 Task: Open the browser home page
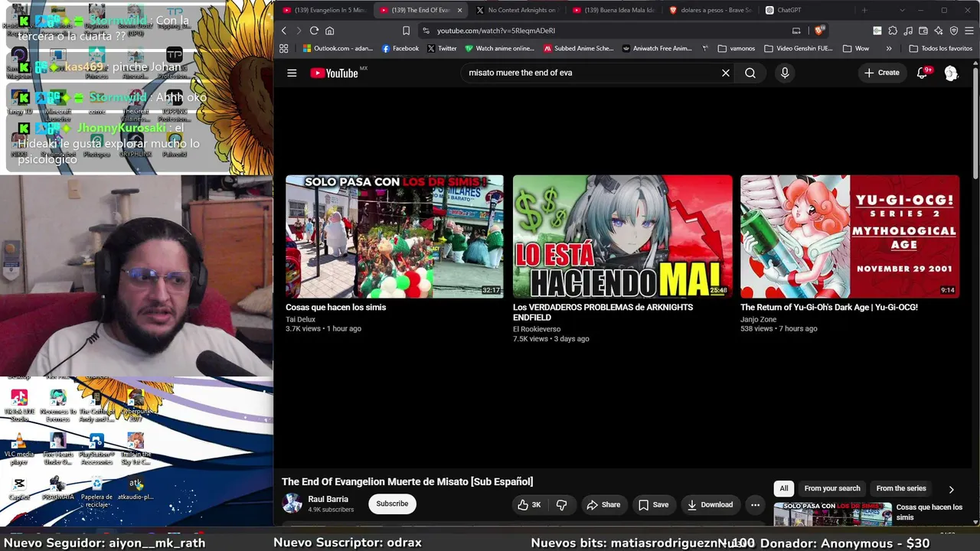click(x=329, y=31)
